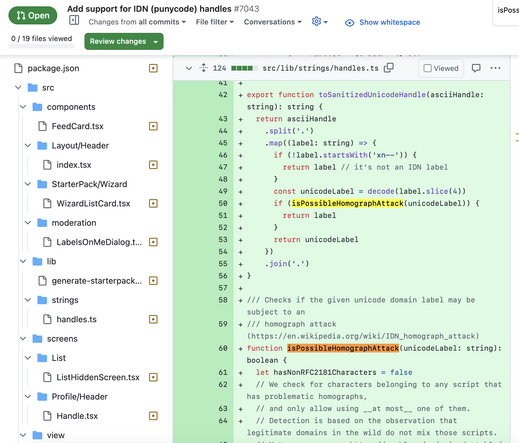The image size is (519, 443).
Task: Collapse the src folder
Action: click(18, 88)
